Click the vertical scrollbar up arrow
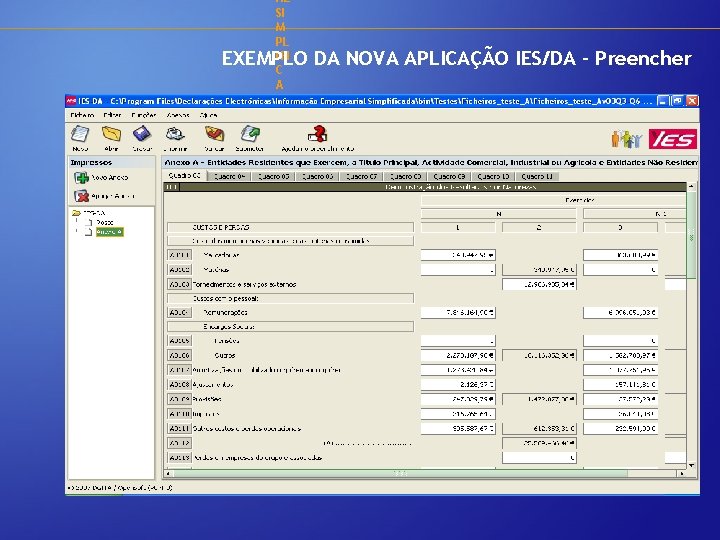720x540 pixels. coord(692,186)
